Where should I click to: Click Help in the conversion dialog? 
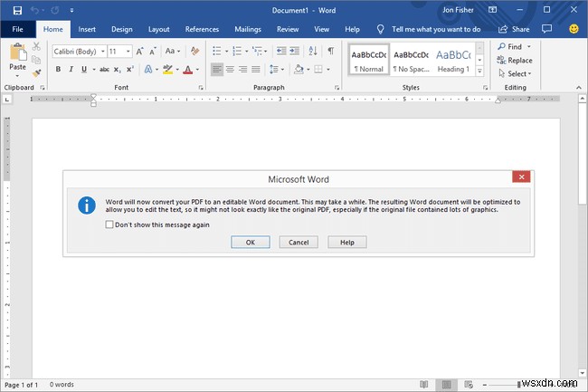[x=346, y=242]
